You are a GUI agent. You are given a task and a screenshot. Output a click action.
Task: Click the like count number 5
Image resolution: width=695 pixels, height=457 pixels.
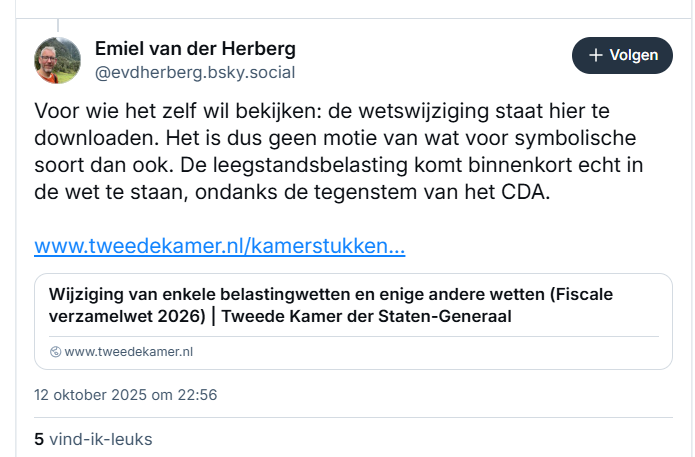click(x=39, y=438)
